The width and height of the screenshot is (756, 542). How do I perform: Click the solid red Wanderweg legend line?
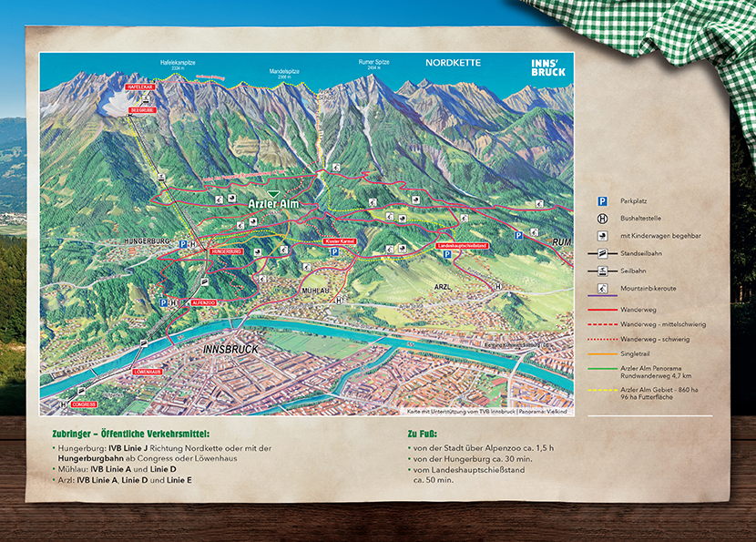[602, 310]
